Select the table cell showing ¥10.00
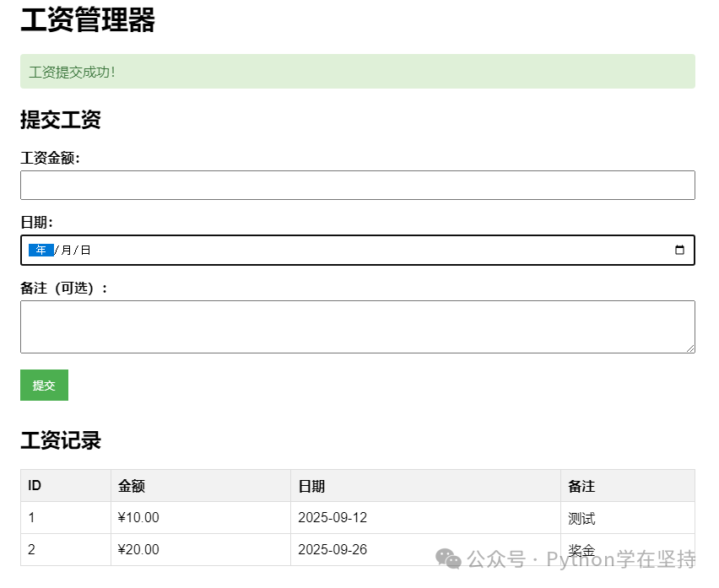This screenshot has width=719, height=588. pyautogui.click(x=201, y=517)
